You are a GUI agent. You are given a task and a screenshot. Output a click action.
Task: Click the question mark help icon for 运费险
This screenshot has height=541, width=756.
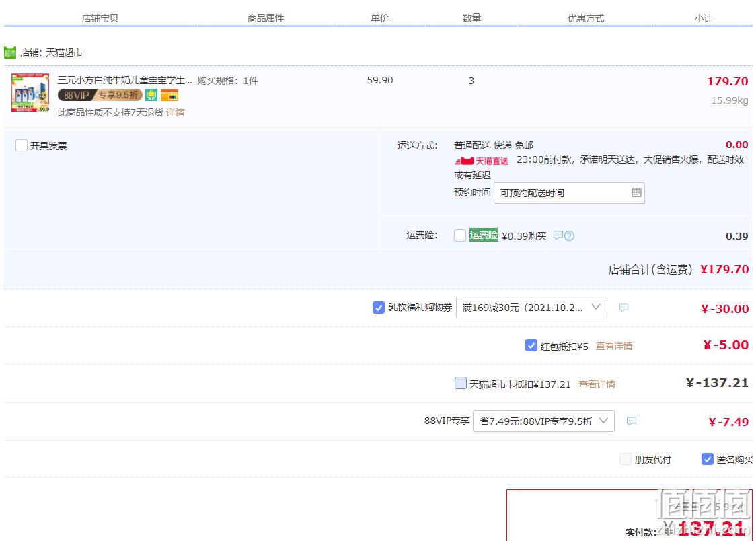(570, 236)
